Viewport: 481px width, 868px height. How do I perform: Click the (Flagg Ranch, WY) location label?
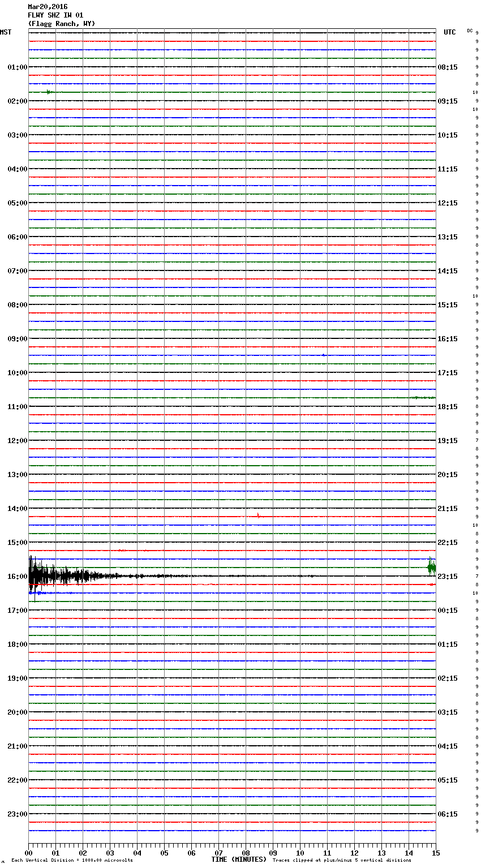tap(62, 24)
